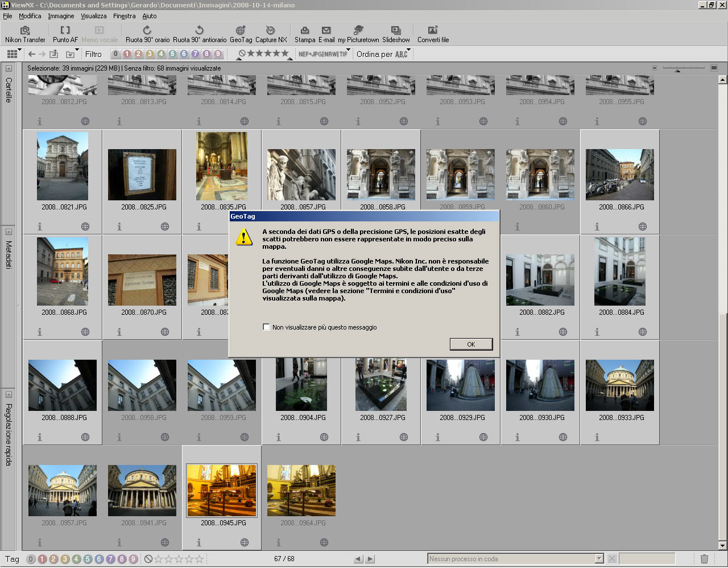
Task: Start the Slideshow
Action: (x=396, y=34)
